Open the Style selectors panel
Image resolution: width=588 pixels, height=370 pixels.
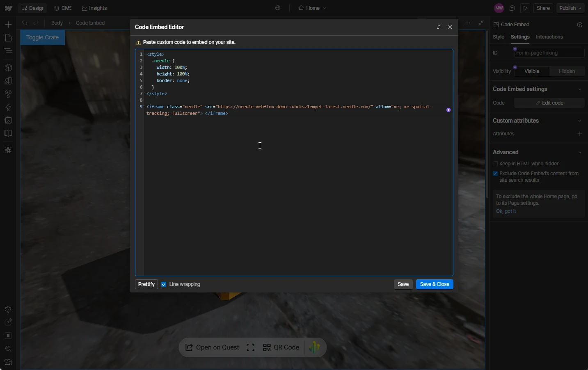click(8, 94)
